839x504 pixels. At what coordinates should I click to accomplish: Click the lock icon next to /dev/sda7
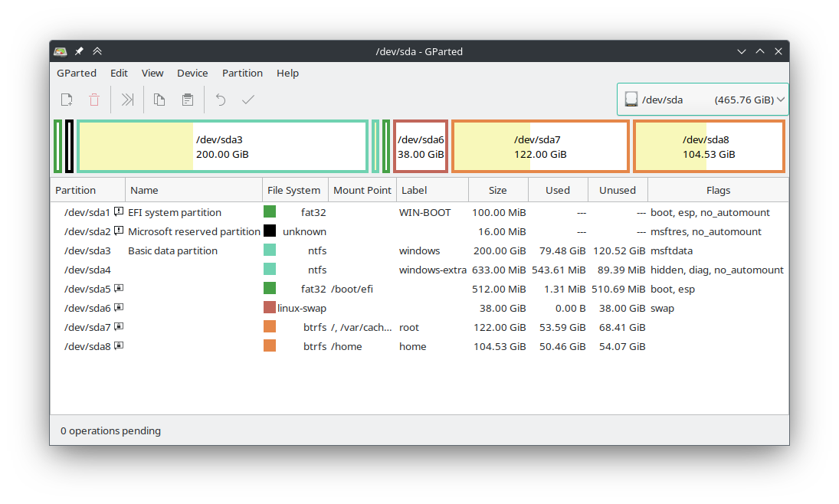point(119,326)
